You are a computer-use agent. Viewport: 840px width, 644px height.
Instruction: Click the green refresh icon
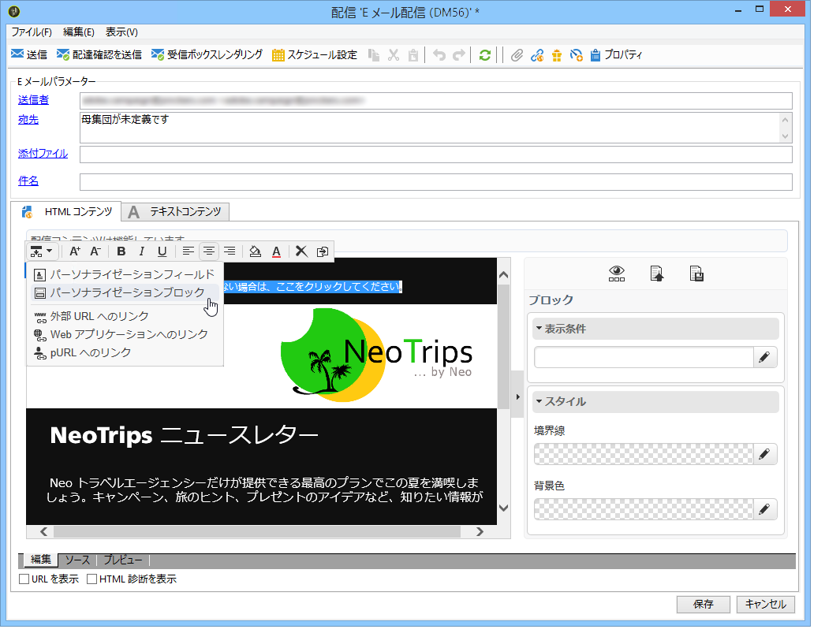(485, 55)
